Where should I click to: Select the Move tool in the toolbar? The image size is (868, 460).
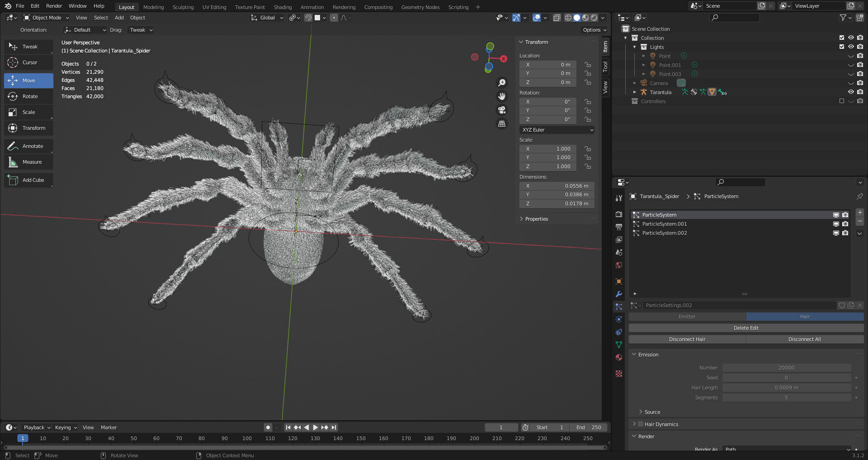point(28,80)
